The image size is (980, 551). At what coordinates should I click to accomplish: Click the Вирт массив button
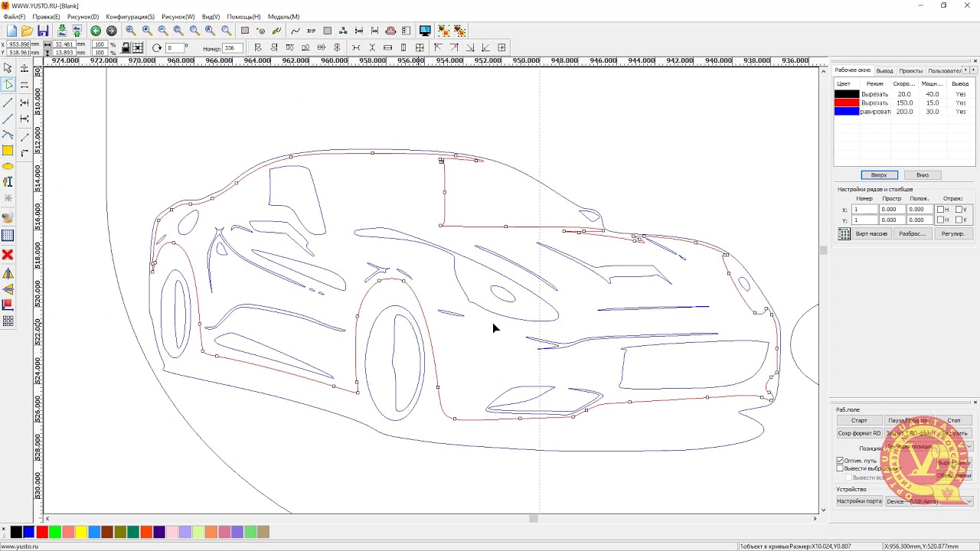871,234
